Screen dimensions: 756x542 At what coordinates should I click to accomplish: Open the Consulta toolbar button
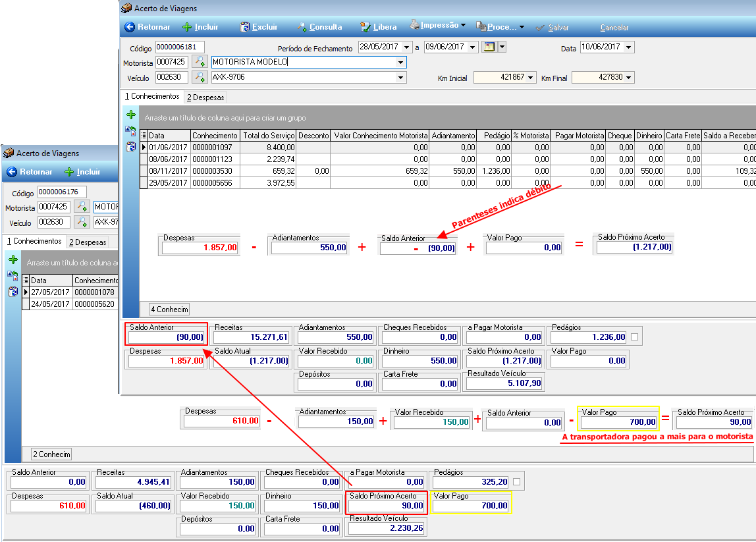[319, 27]
